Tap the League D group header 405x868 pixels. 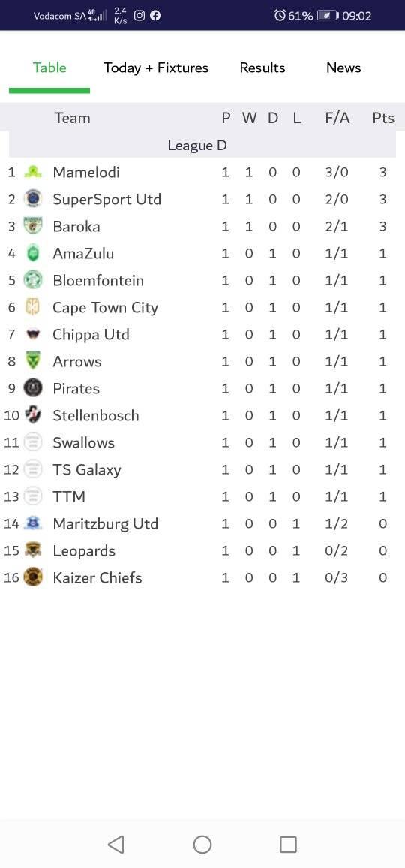click(x=197, y=146)
